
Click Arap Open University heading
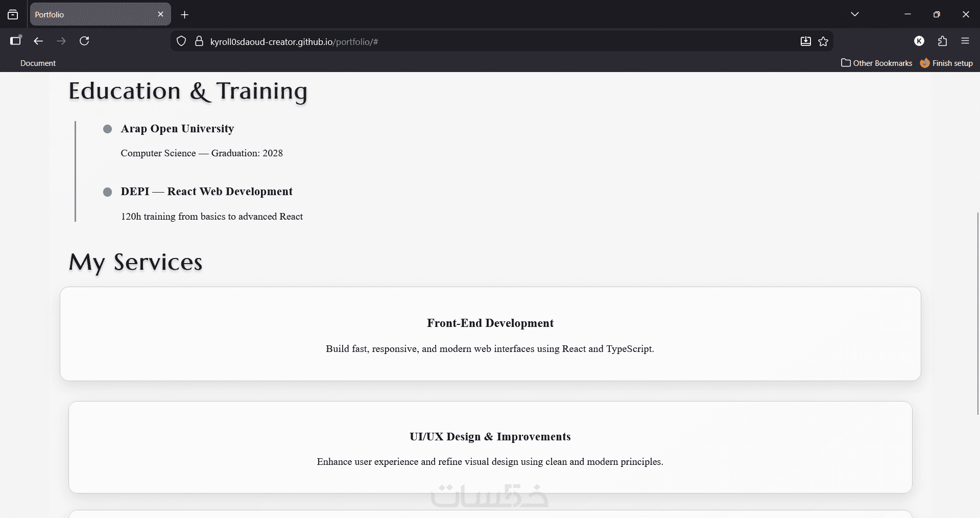point(177,129)
